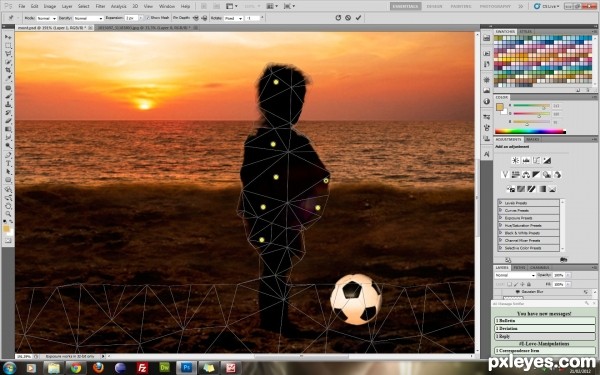Remove all pins reset icon
The image size is (600, 375).
pos(338,18)
